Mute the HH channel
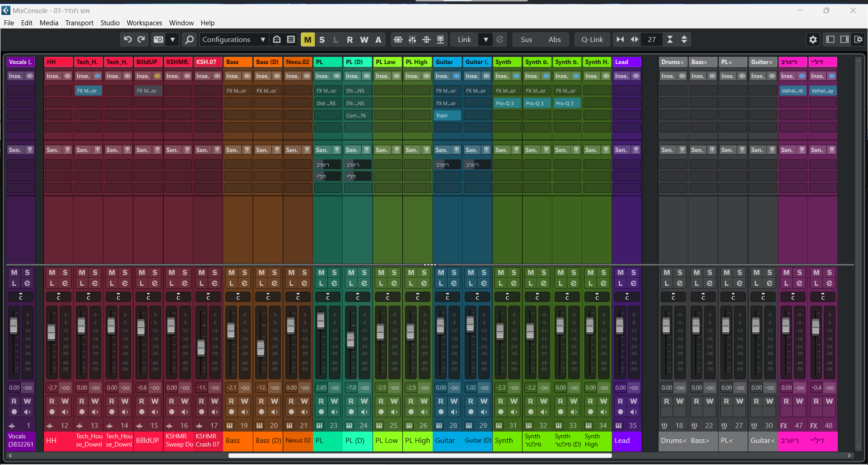868x465 pixels. click(52, 273)
